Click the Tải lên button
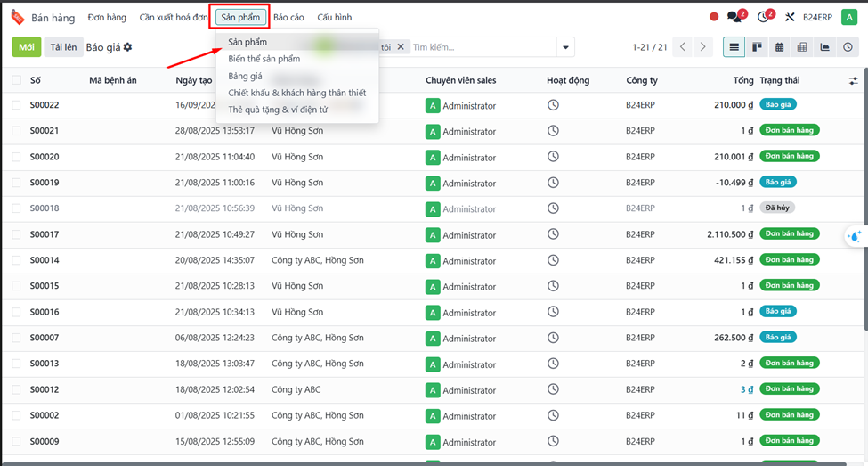Image resolution: width=868 pixels, height=466 pixels. 62,47
